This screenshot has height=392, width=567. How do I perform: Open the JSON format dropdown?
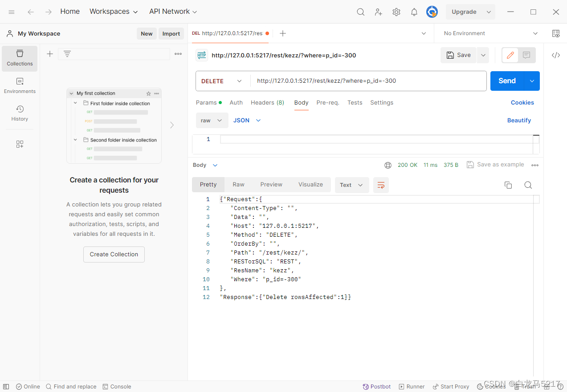click(x=247, y=121)
